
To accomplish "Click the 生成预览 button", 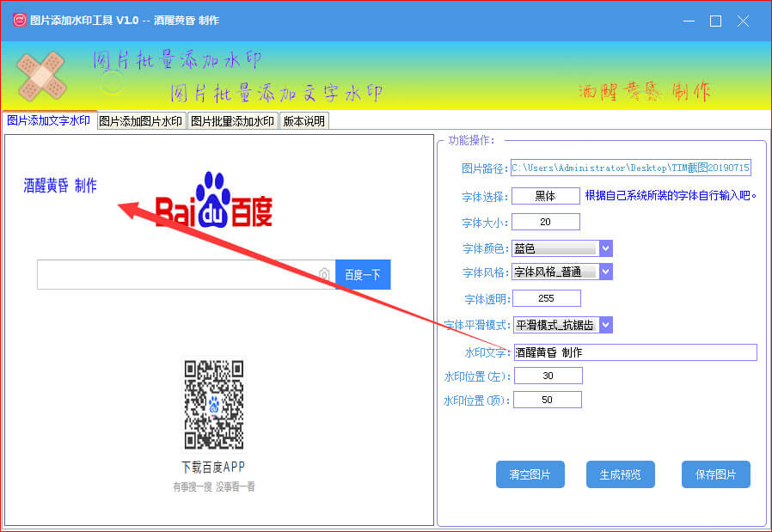I will 621,474.
